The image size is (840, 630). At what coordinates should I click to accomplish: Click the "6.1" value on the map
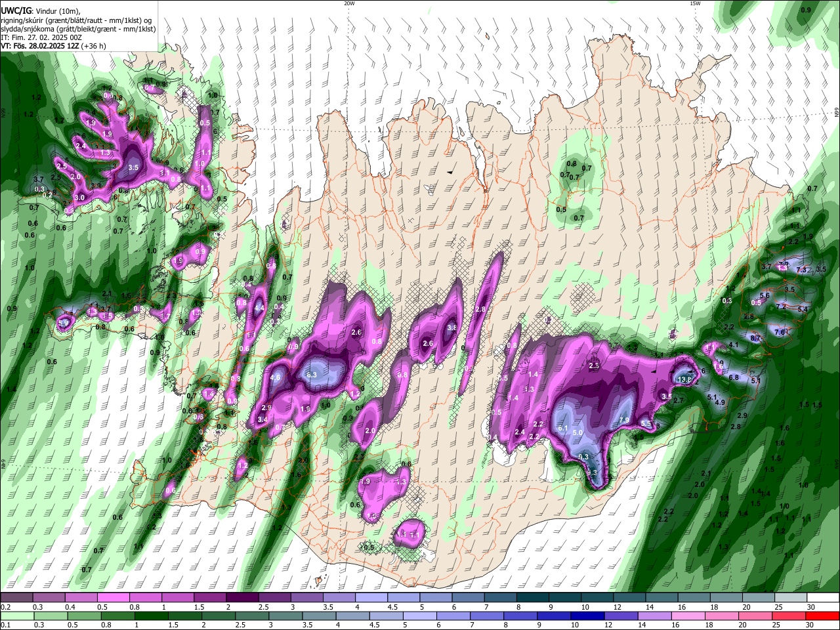click(562, 429)
